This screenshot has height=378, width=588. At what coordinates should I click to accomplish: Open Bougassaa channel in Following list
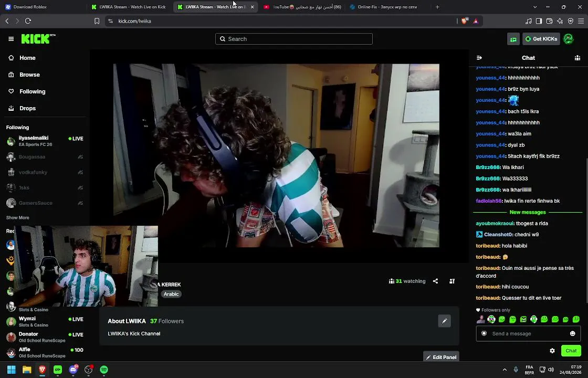pyautogui.click(x=45, y=157)
